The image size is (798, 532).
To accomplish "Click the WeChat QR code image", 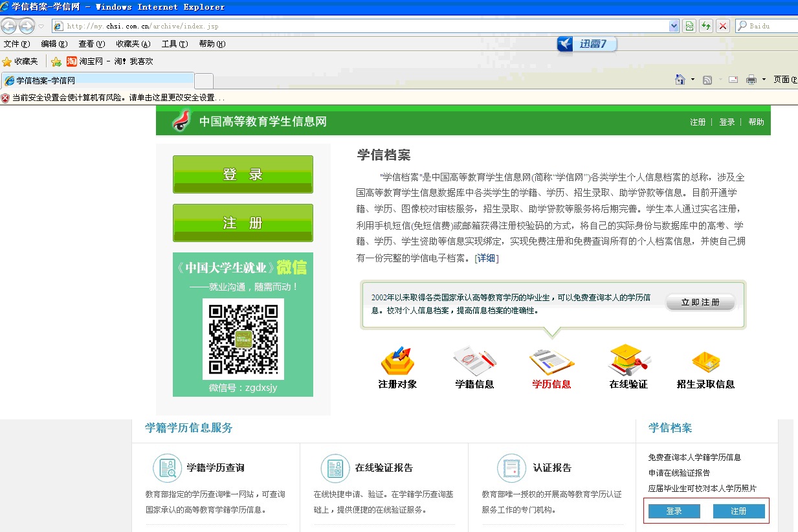I will tap(243, 338).
